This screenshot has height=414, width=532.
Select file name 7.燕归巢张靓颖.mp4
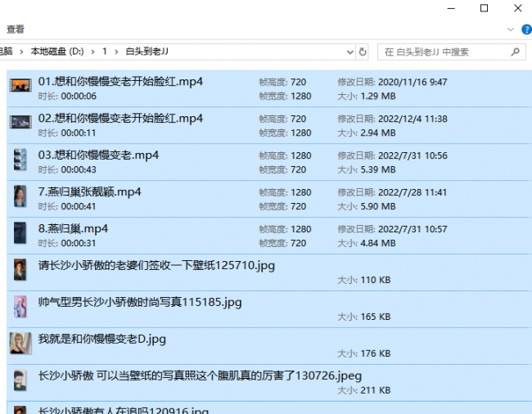[89, 192]
